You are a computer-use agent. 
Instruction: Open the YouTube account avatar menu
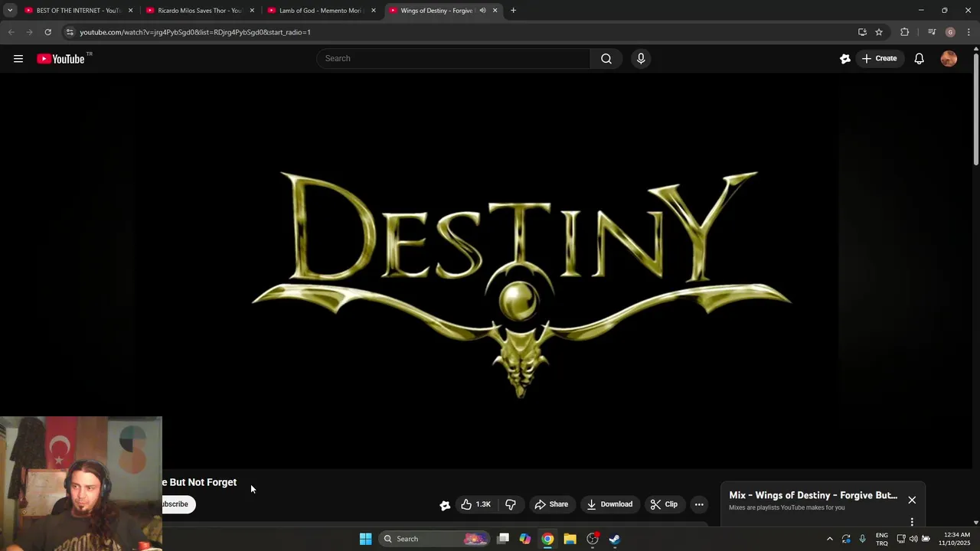point(949,59)
